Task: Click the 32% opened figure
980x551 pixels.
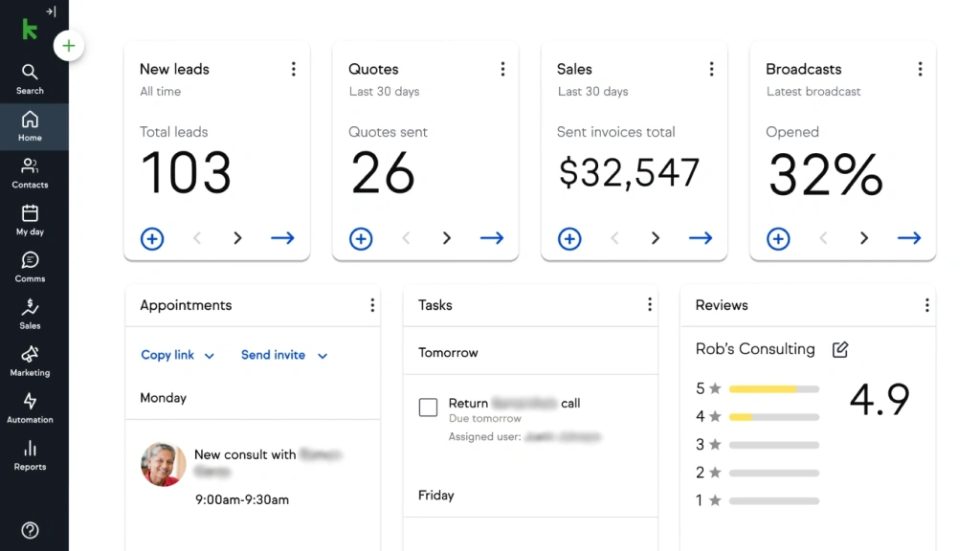Action: click(x=826, y=175)
